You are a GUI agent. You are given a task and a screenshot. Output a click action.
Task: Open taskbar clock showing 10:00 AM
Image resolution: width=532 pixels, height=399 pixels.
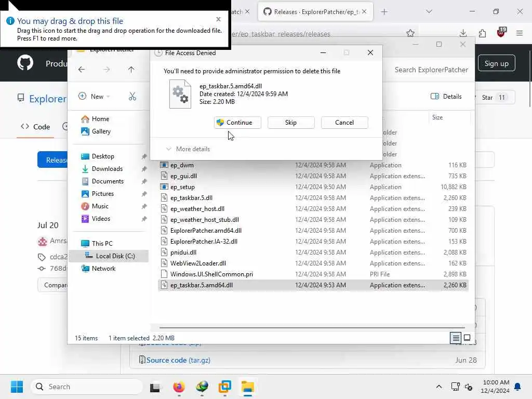click(x=496, y=387)
